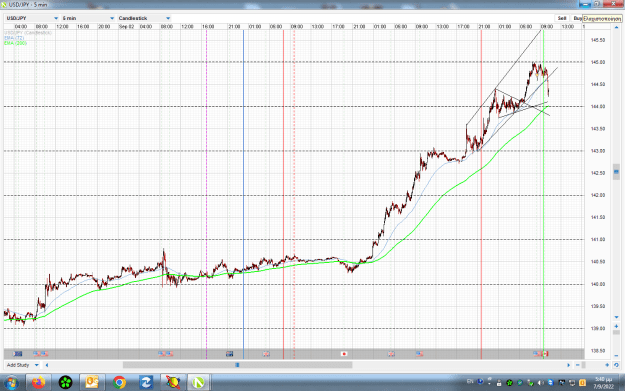
Task: Open Outlook from the taskbar
Action: coord(92,383)
